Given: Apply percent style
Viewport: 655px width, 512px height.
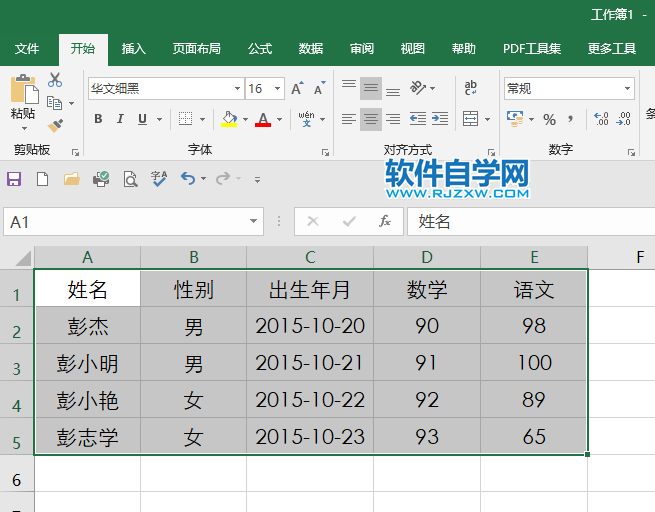Looking at the screenshot, I should pyautogui.click(x=549, y=120).
